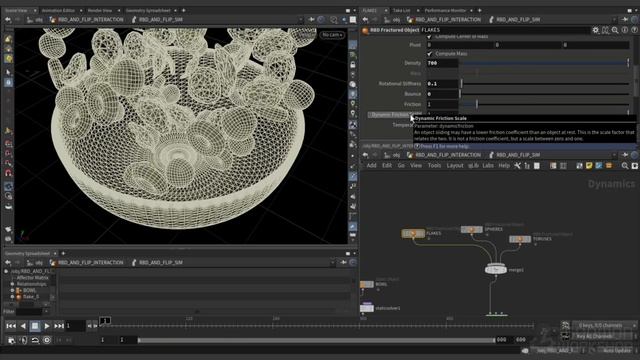Viewport: 640px width, 360px height.
Task: Jump to first frame in playbar
Action: tap(11, 326)
